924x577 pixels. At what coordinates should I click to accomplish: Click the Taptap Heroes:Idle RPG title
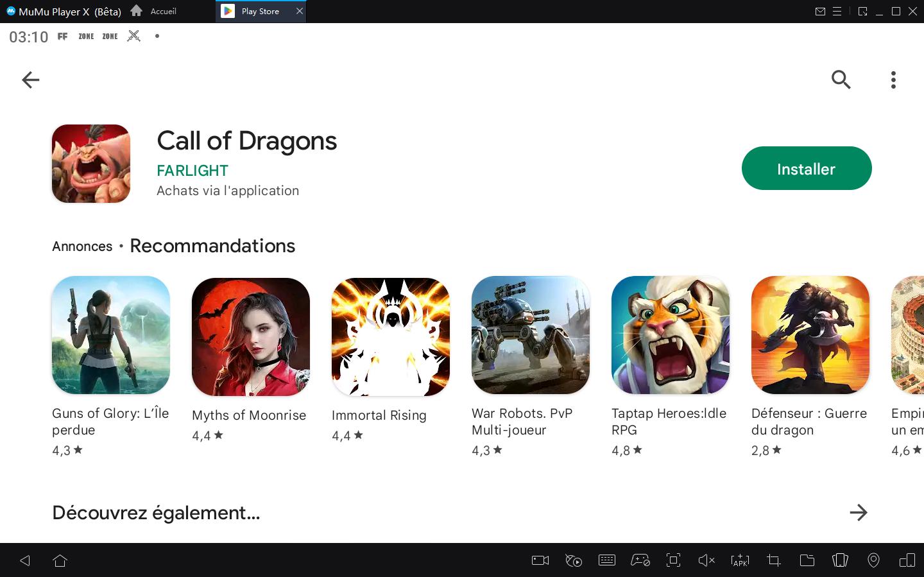669,422
